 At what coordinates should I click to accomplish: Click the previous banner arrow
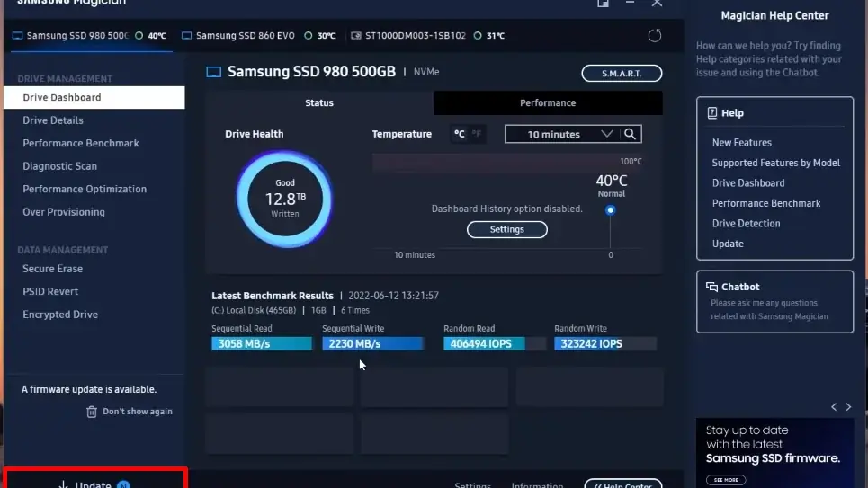834,407
